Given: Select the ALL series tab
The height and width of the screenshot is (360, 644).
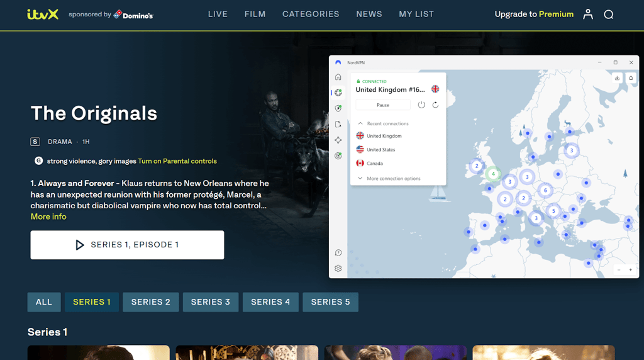Looking at the screenshot, I should point(44,302).
